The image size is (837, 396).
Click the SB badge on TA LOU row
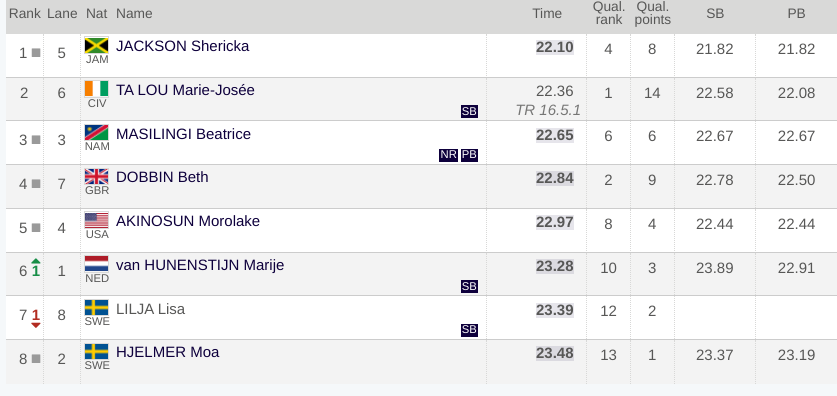[x=469, y=112]
